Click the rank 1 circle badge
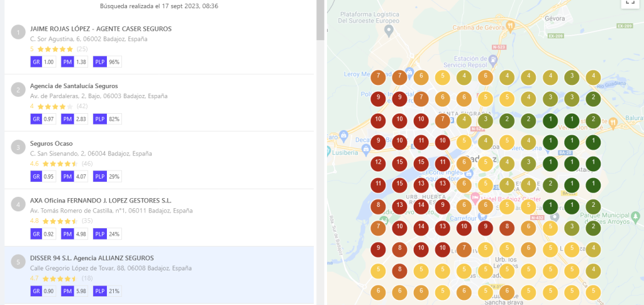The image size is (644, 305). pyautogui.click(x=19, y=32)
